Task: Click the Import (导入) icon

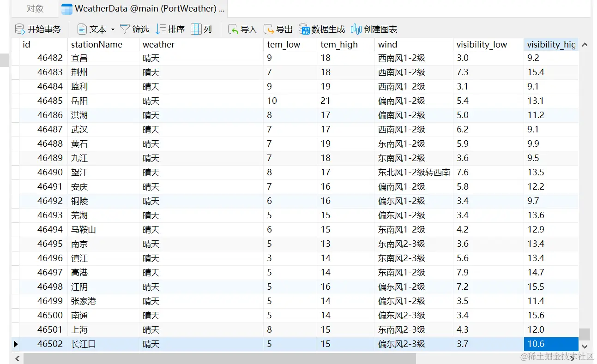Action: tap(233, 29)
